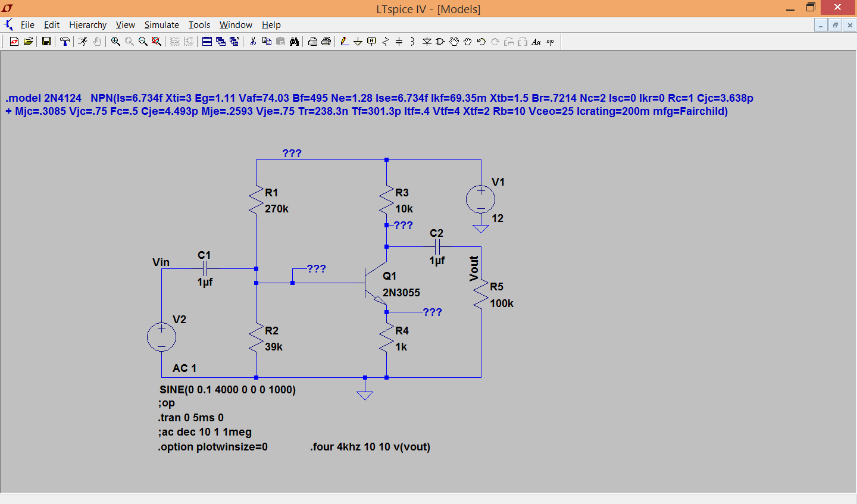Click the V2 voltage source symbol
Image resolution: width=857 pixels, height=504 pixels.
[161, 337]
